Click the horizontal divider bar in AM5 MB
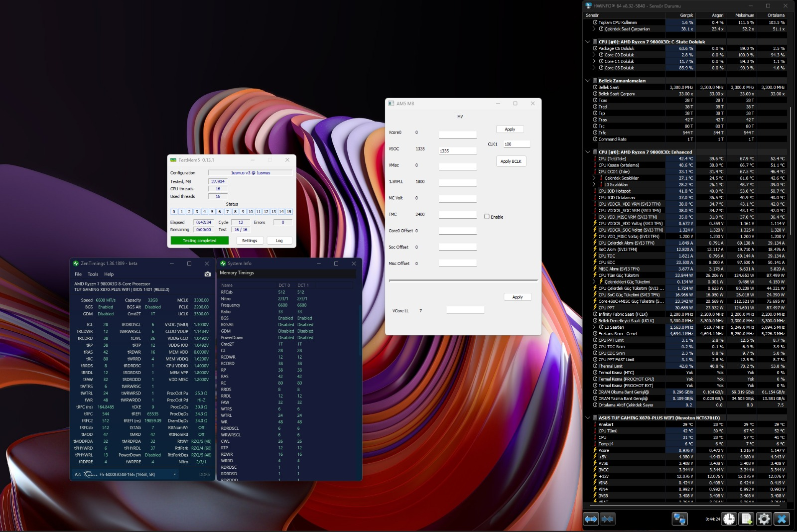 (463, 280)
